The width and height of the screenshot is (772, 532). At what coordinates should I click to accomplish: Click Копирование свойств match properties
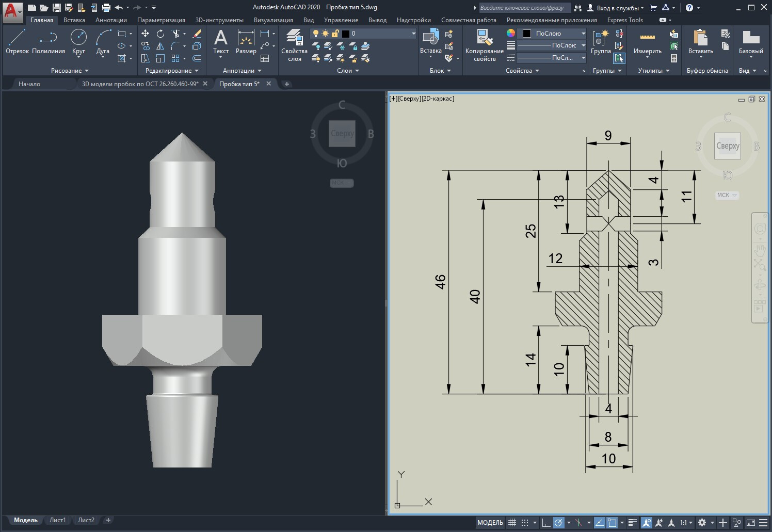484,45
